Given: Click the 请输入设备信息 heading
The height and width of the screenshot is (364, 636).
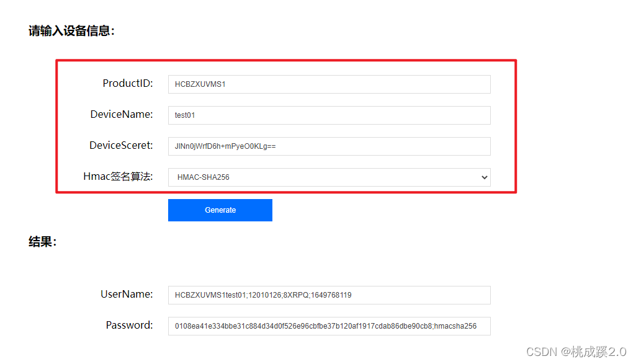Looking at the screenshot, I should pyautogui.click(x=71, y=31).
